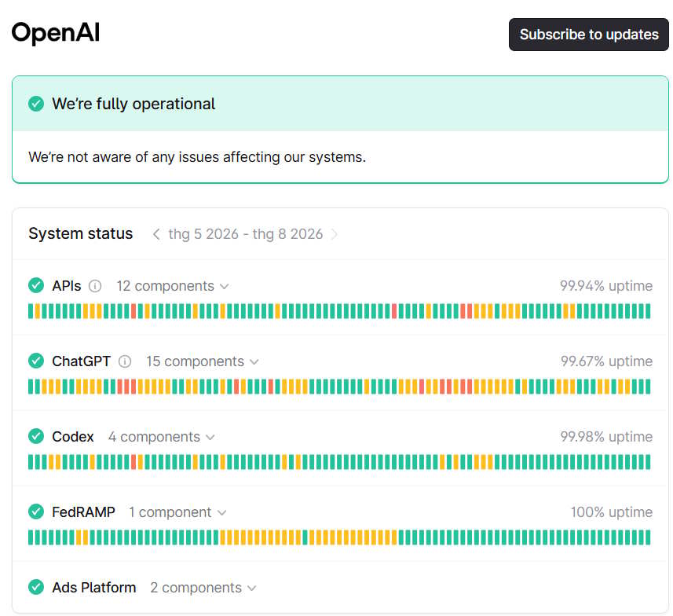Go to next date range chevron
This screenshot has width=673, height=616.
(334, 234)
